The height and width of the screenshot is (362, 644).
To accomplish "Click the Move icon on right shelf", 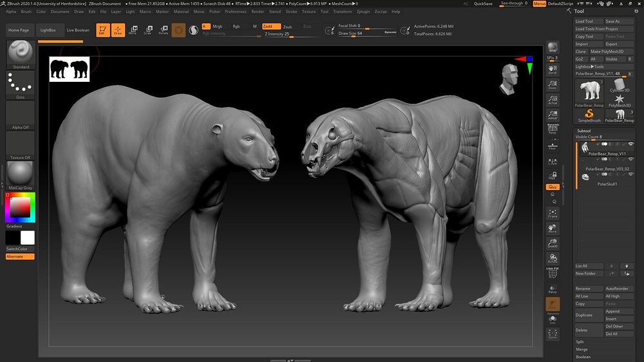I will tap(553, 229).
